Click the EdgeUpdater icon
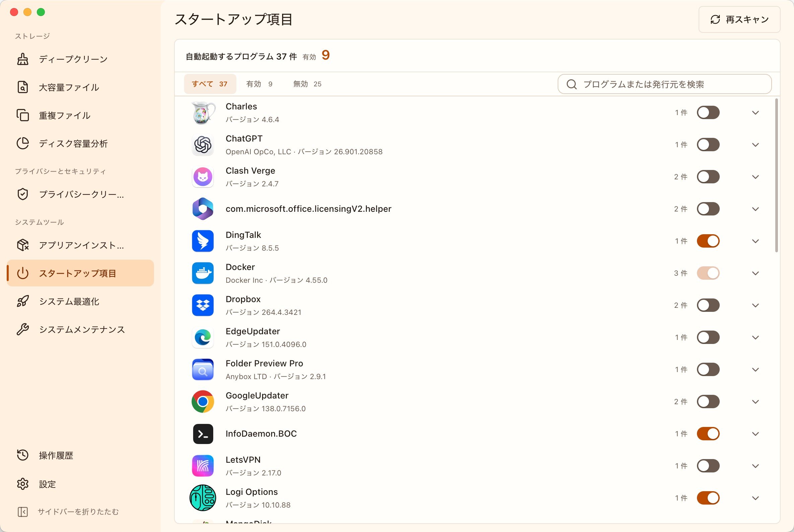This screenshot has height=532, width=794. [x=203, y=338]
